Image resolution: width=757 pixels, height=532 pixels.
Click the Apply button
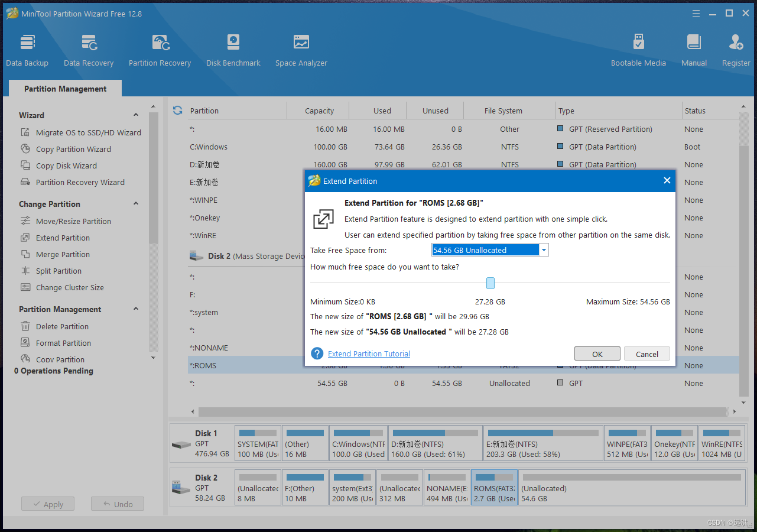[48, 504]
